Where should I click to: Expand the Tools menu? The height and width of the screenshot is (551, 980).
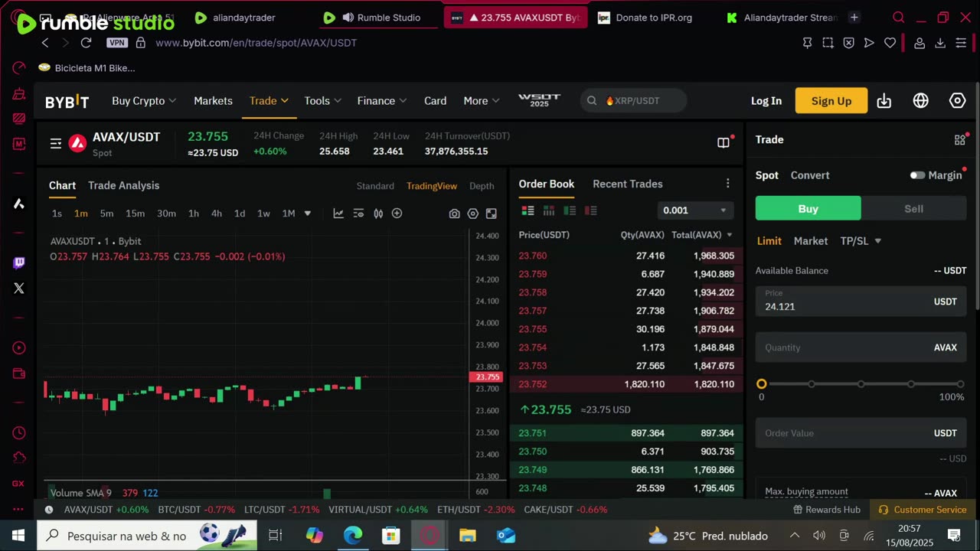coord(322,101)
